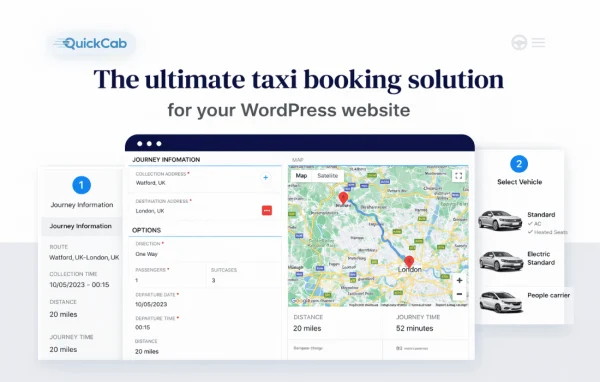
Task: Choose the People carrier vehicle image
Action: pos(501,302)
